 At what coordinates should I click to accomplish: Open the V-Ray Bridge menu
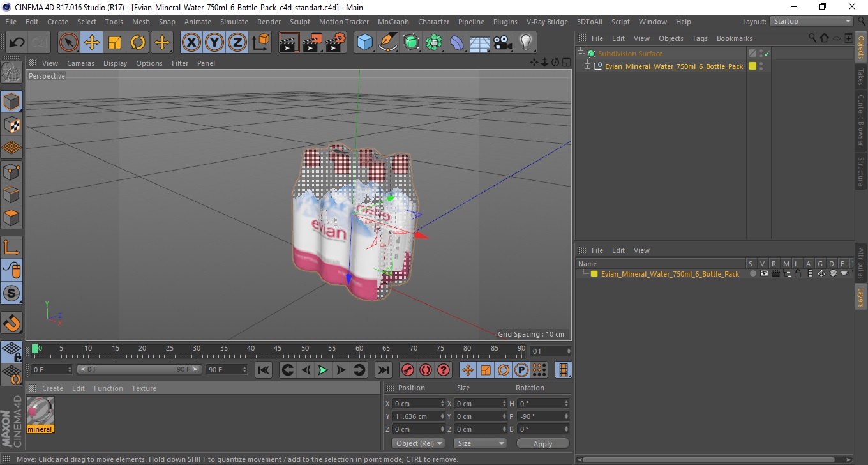pyautogui.click(x=547, y=22)
